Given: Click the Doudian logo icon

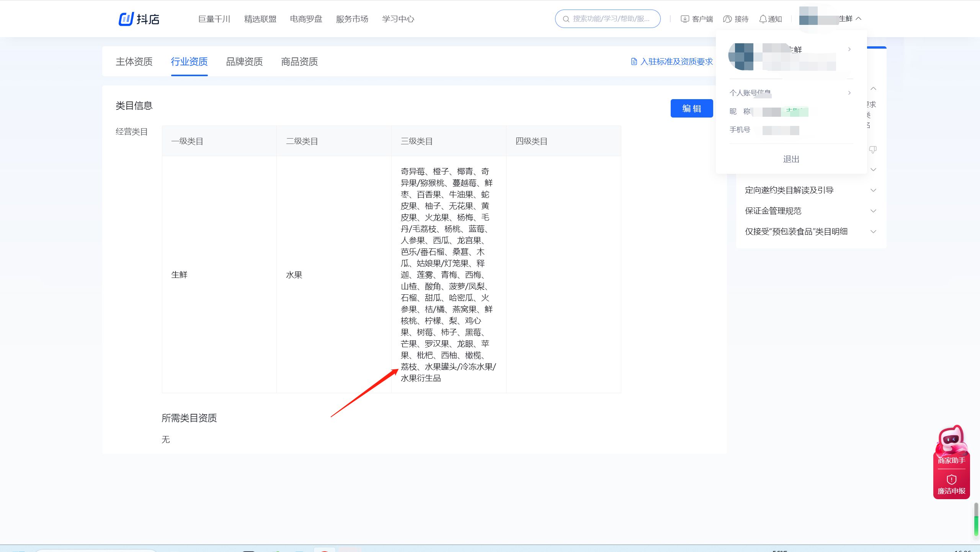Looking at the screenshot, I should pyautogui.click(x=126, y=19).
